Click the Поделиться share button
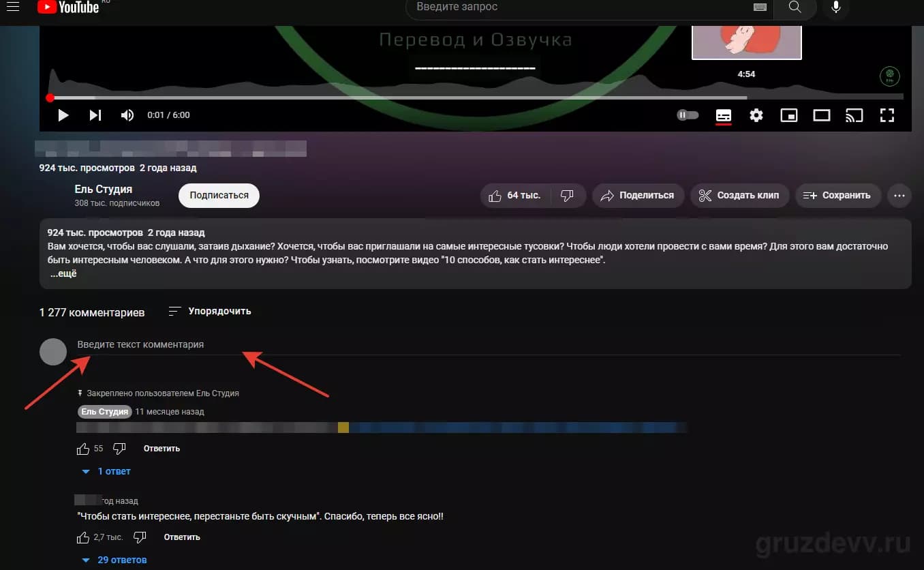924x570 pixels. coord(638,196)
